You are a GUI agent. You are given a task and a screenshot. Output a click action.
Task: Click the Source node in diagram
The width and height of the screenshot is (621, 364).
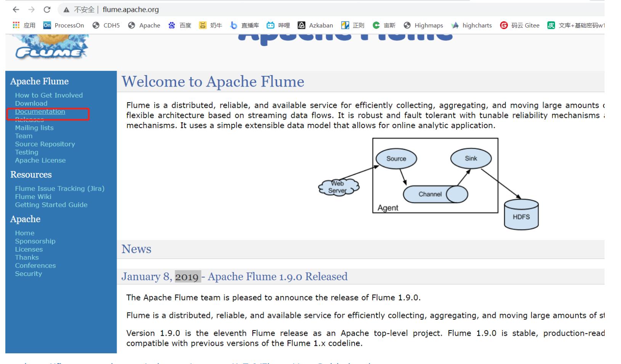click(396, 159)
